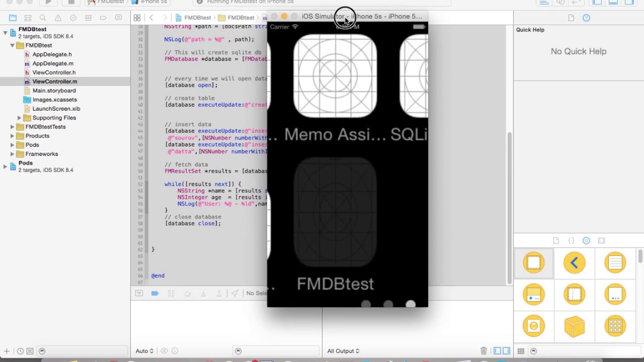Show the File inspector tab
This screenshot has height=362, width=644.
pos(571,18)
